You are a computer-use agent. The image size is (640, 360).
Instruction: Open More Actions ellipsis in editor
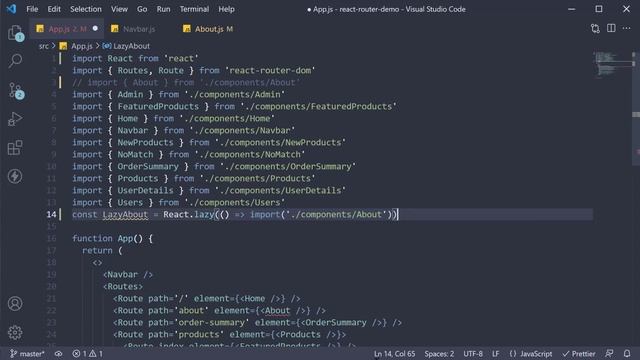pyautogui.click(x=627, y=28)
